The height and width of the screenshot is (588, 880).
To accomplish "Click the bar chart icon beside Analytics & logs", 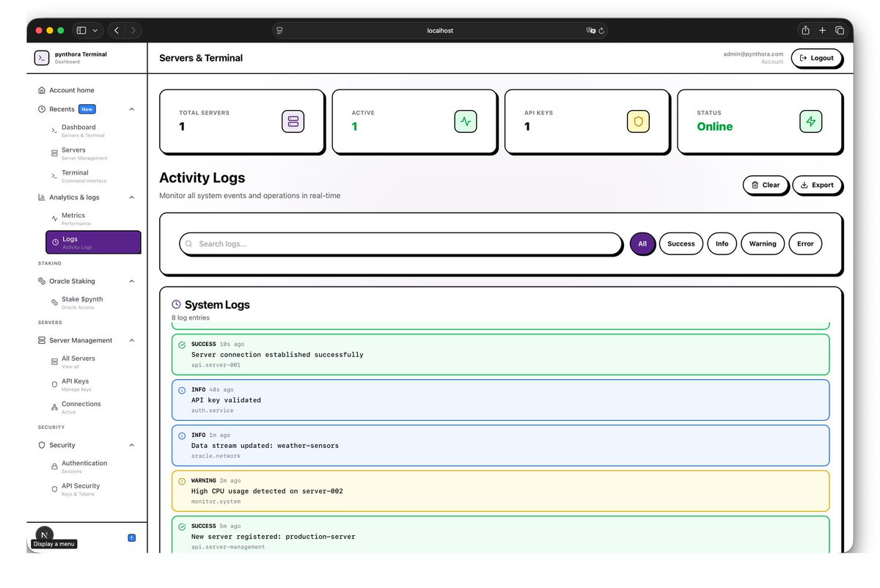I will pos(42,197).
